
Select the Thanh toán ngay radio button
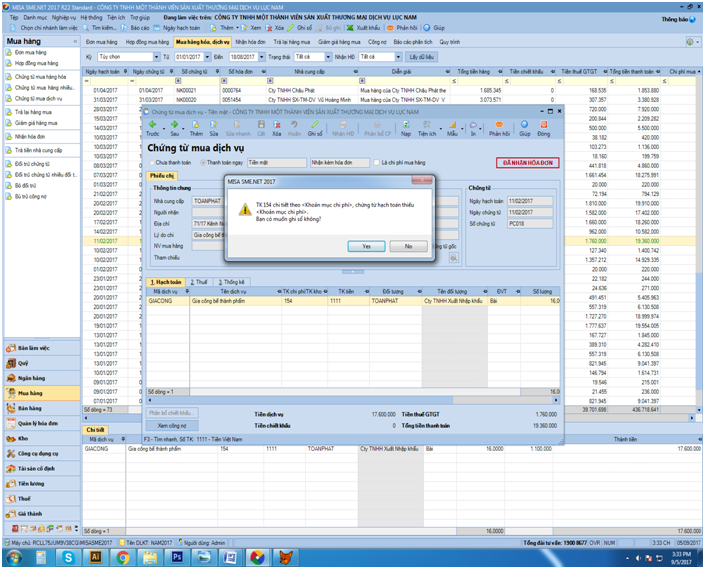[x=203, y=163]
